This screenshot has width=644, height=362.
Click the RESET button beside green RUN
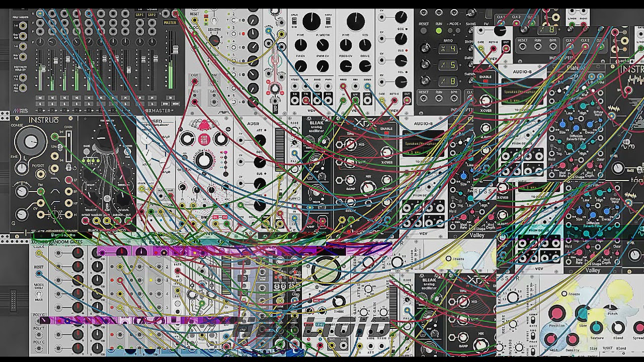coord(424,31)
